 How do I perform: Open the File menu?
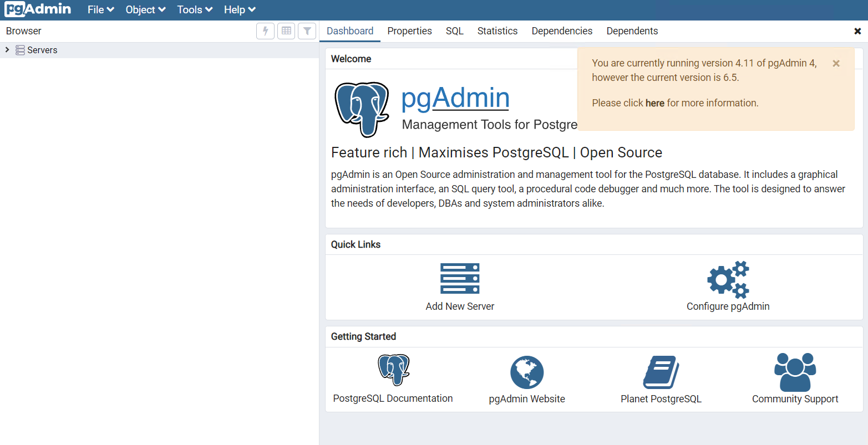(101, 10)
